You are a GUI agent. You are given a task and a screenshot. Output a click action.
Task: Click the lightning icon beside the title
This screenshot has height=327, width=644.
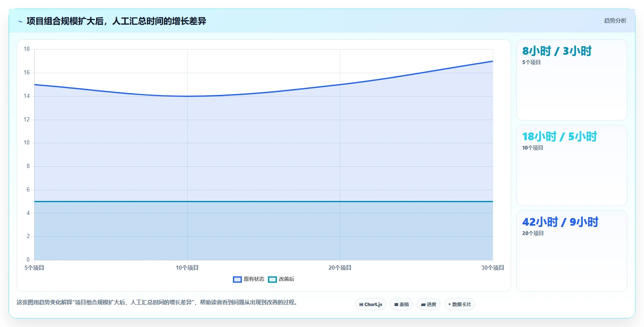20,21
